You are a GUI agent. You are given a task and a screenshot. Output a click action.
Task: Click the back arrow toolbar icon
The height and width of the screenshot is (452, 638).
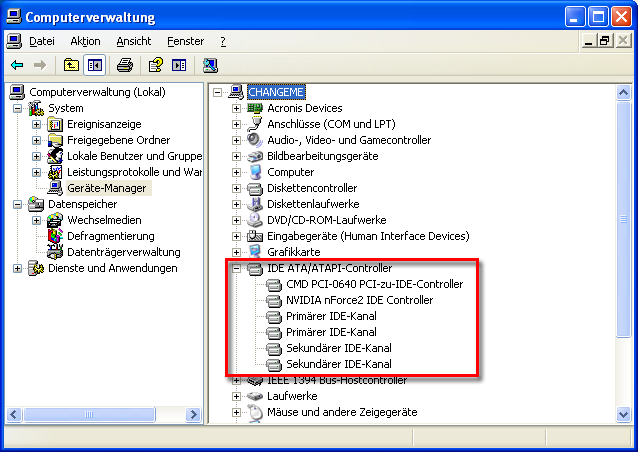pos(17,65)
